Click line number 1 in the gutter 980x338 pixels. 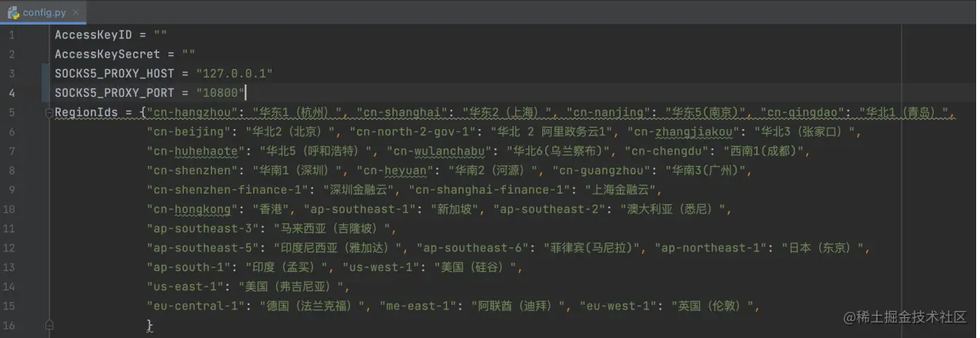pyautogui.click(x=12, y=35)
